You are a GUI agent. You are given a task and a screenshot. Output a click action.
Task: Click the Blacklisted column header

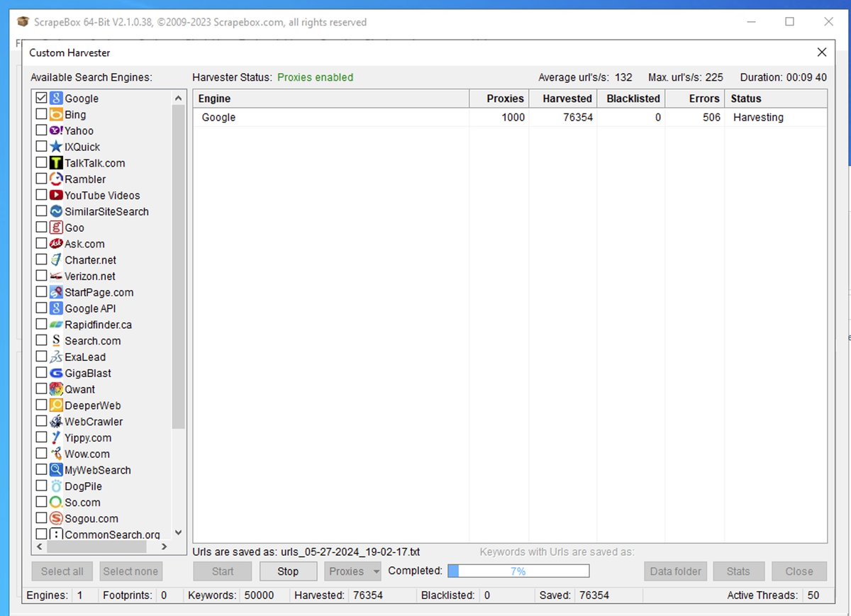[x=631, y=99]
